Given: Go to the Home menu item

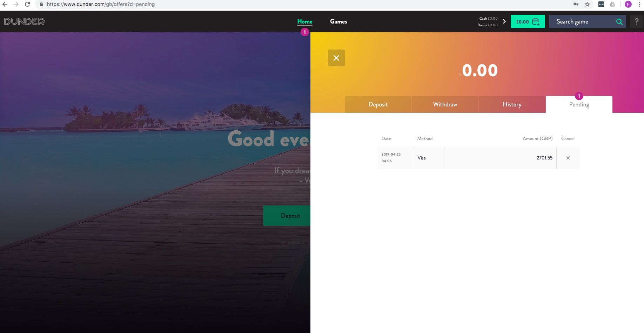Looking at the screenshot, I should point(305,21).
